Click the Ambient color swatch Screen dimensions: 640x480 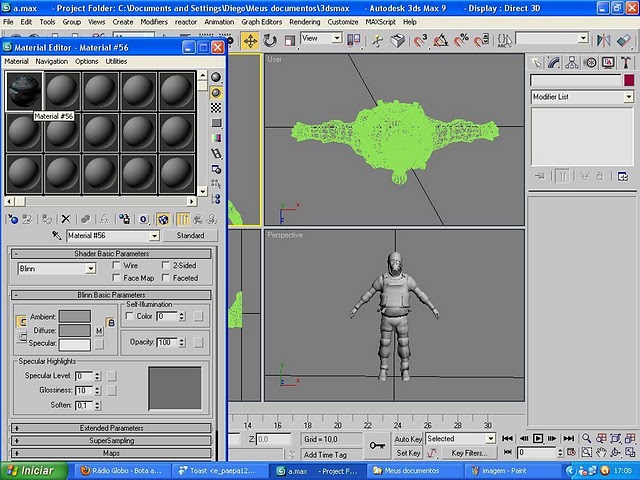click(75, 316)
